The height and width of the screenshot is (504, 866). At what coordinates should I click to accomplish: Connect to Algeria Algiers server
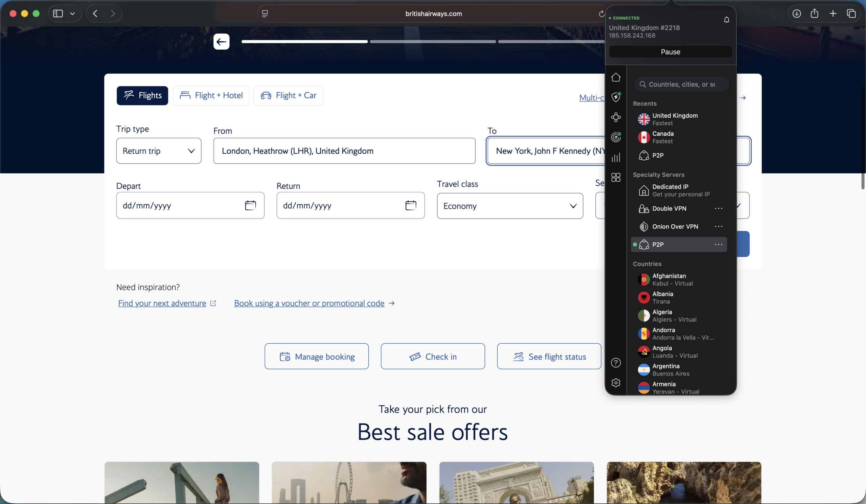coord(679,316)
